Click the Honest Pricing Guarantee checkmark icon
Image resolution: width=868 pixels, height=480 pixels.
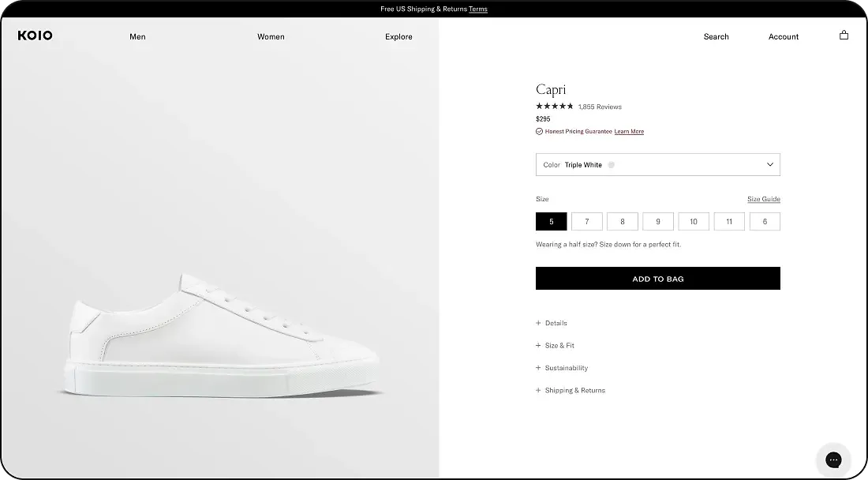coord(539,131)
